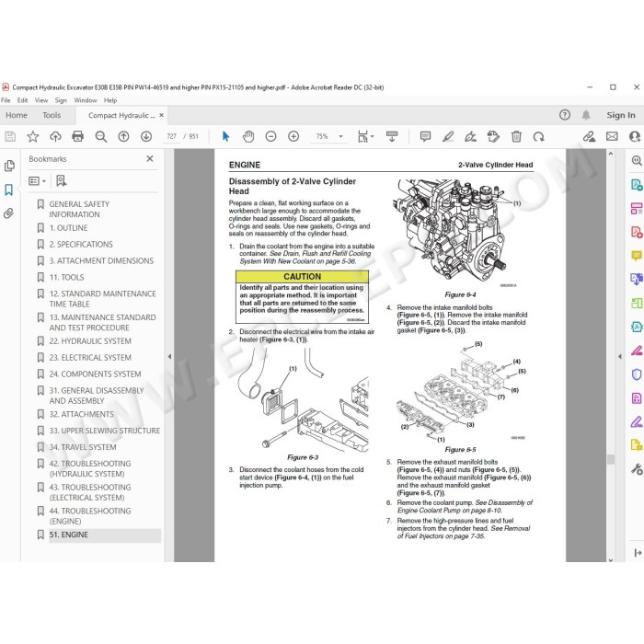
Task: Share a link to the file
Action: point(590,136)
